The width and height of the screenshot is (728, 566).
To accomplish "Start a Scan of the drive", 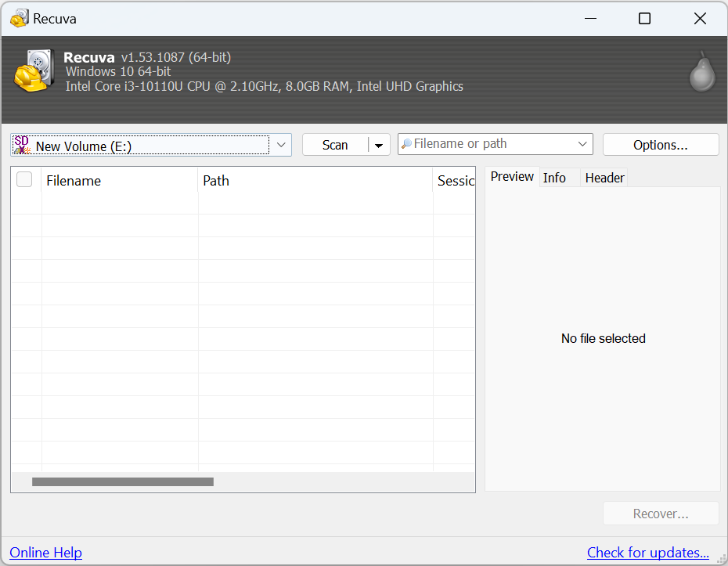I will 335,146.
